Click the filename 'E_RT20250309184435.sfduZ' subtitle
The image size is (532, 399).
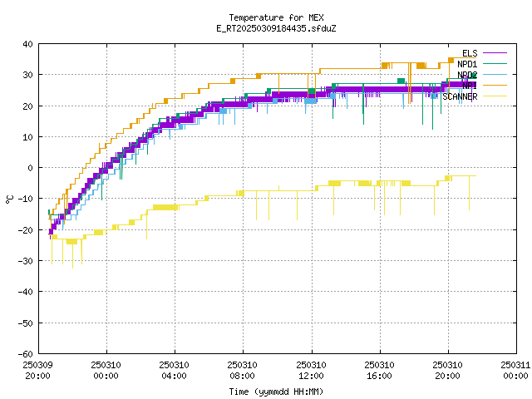click(x=276, y=28)
